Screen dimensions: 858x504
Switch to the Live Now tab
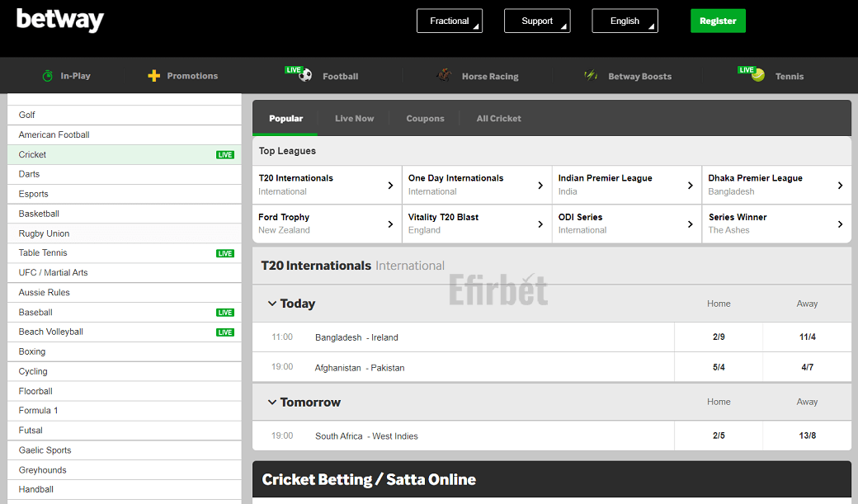pyautogui.click(x=354, y=118)
